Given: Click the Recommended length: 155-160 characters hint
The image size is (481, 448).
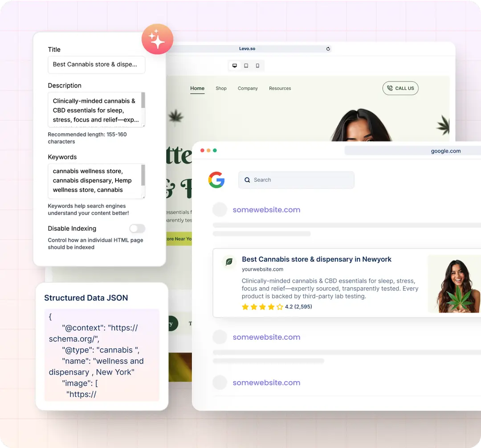Looking at the screenshot, I should coord(87,138).
